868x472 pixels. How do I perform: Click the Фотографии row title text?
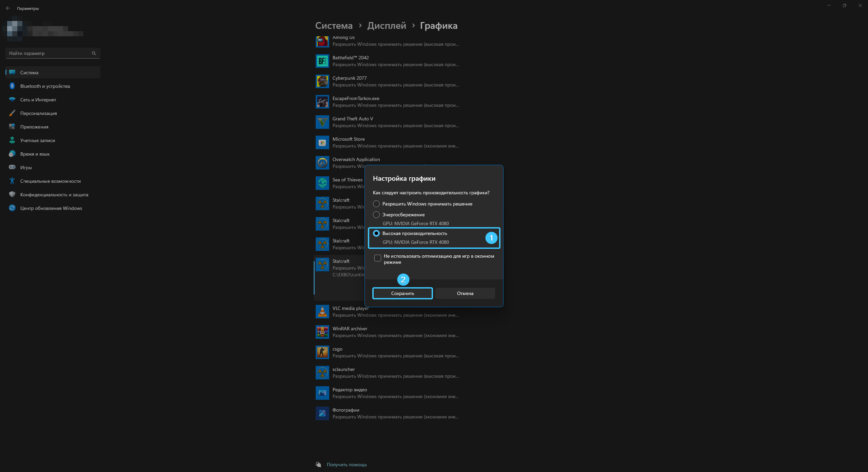(x=346, y=410)
